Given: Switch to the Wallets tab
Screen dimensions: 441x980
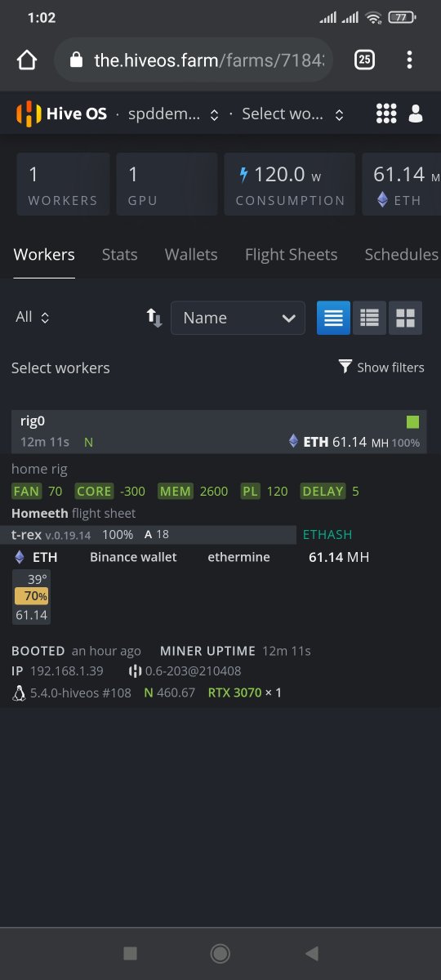Looking at the screenshot, I should coord(191,255).
